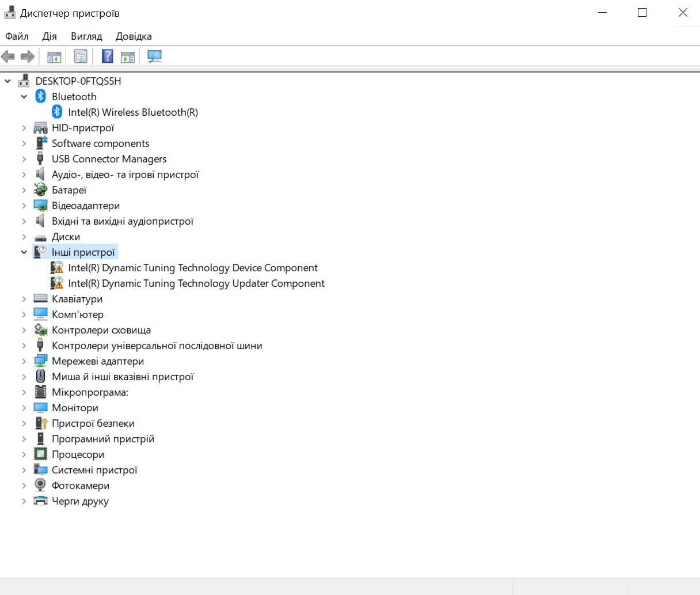Screen dimensions: 700x595
Task: Click the show/hide action pane icon
Action: coord(128,56)
